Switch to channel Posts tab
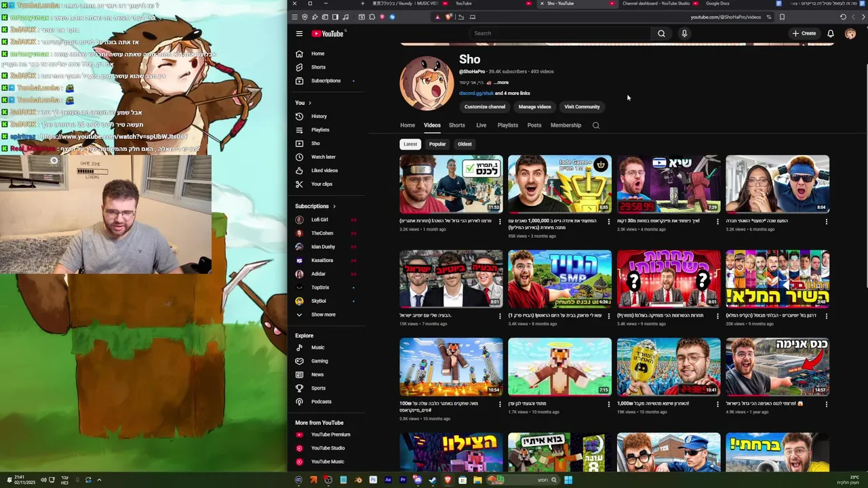868x488 pixels. tap(534, 125)
